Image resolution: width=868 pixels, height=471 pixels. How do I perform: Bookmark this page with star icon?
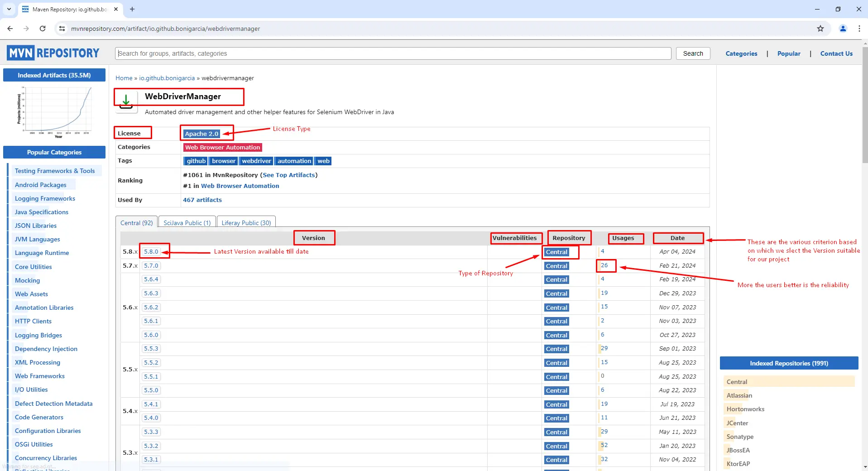click(820, 29)
